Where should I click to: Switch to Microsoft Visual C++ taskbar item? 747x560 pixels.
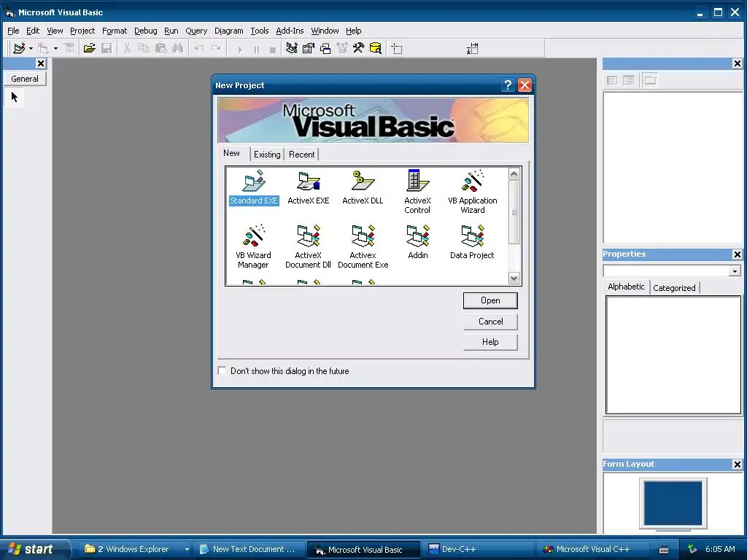pyautogui.click(x=592, y=549)
